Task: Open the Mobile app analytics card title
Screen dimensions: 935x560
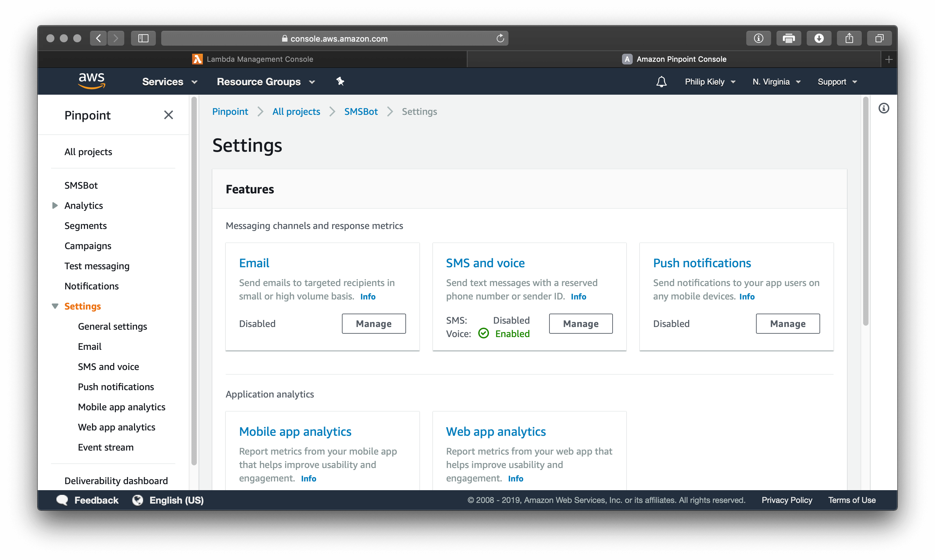Action: [x=295, y=431]
